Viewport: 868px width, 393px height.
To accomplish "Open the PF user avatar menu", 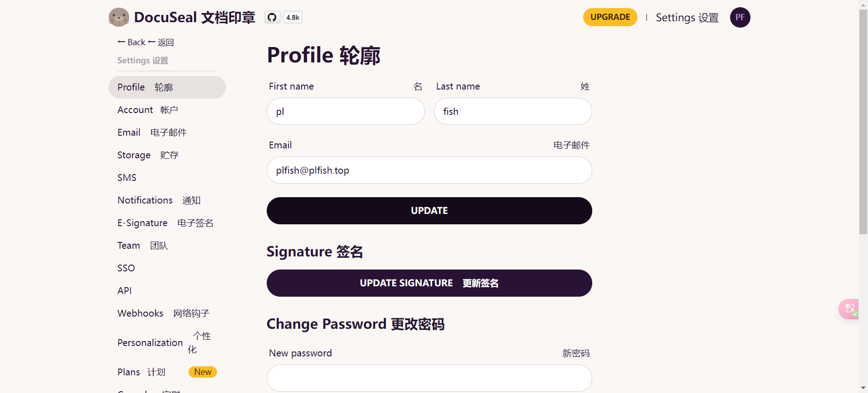I will [740, 17].
